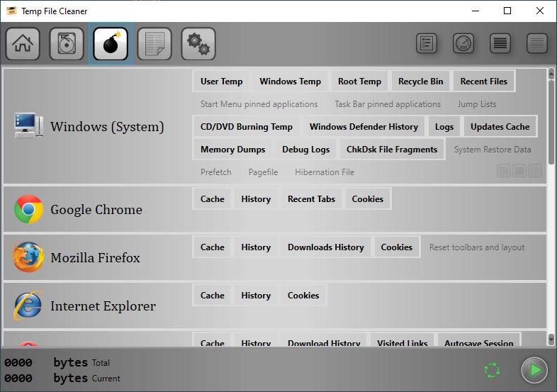Toggle the Recycle Bin option
The width and height of the screenshot is (557, 392).
point(421,82)
